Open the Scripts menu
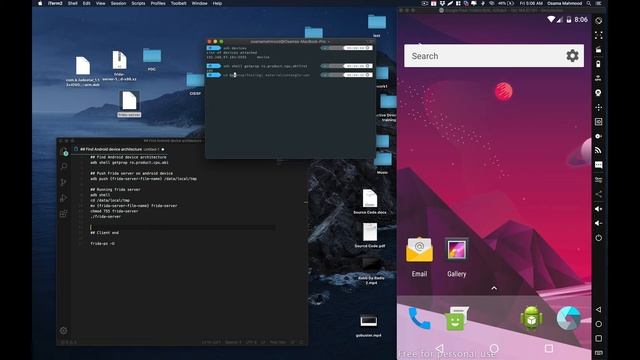The image size is (640, 360). 138,3
